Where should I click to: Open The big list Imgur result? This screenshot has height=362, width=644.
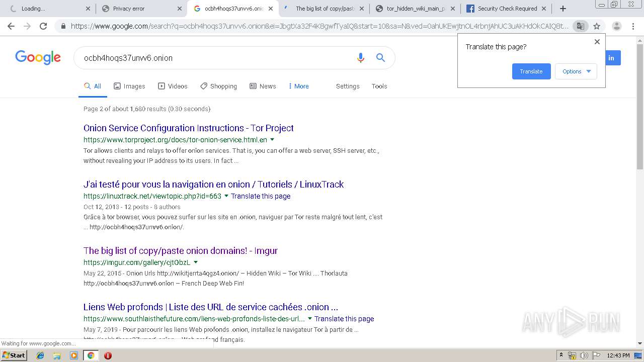pyautogui.click(x=181, y=251)
